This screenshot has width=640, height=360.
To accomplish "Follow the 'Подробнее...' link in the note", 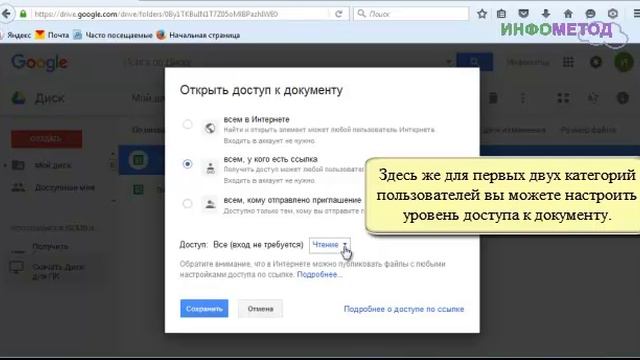I will tap(319, 274).
